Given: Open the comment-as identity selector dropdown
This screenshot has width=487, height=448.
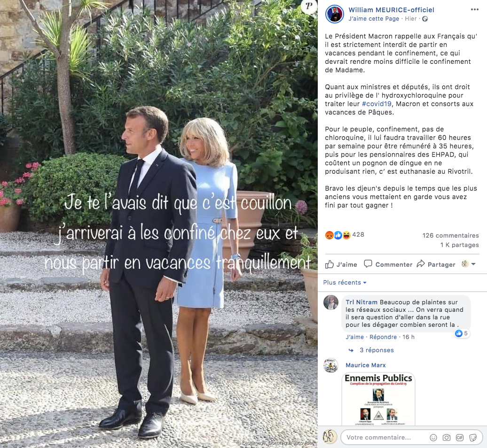Looking at the screenshot, I should 469,264.
